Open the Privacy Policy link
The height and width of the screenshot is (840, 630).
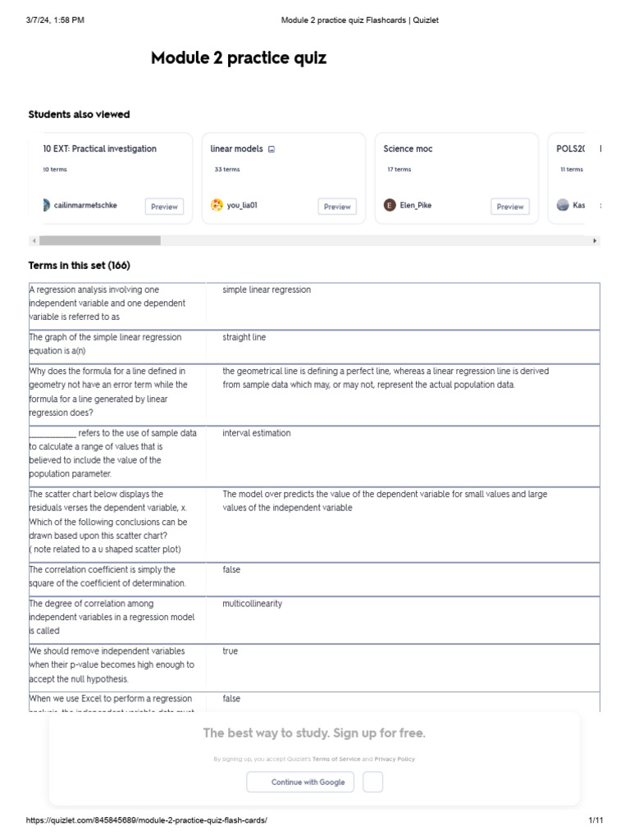tap(395, 760)
